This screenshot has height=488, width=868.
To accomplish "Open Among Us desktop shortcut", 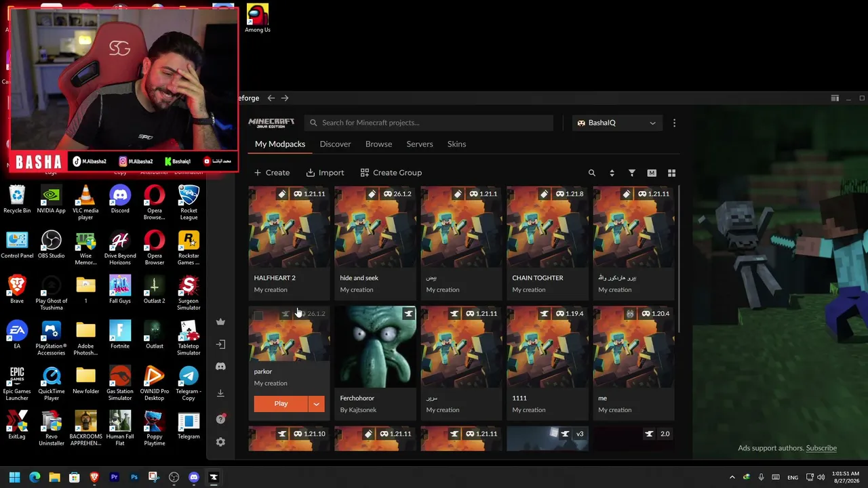I will [x=258, y=18].
